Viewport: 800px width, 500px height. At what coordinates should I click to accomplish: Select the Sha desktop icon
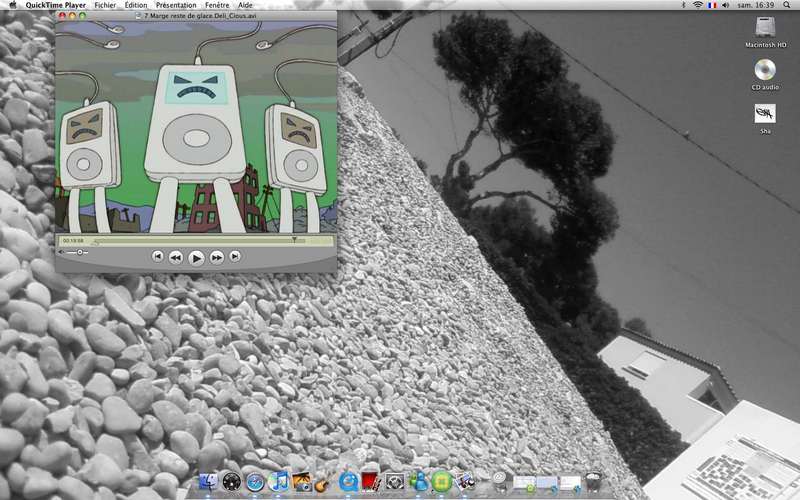pos(766,116)
